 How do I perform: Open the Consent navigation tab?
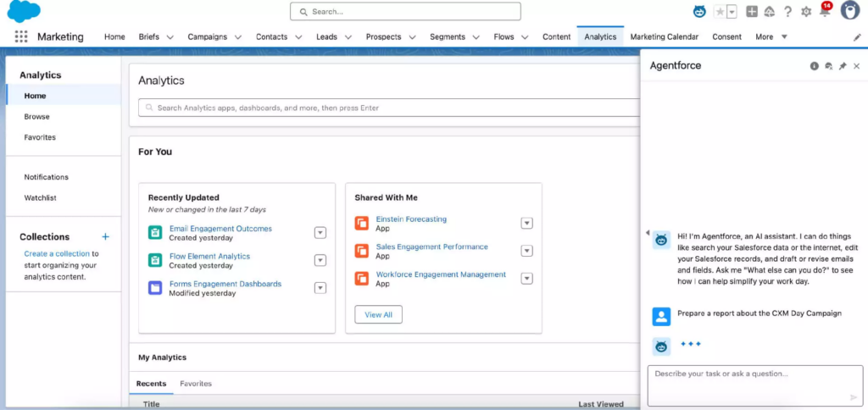coord(726,37)
